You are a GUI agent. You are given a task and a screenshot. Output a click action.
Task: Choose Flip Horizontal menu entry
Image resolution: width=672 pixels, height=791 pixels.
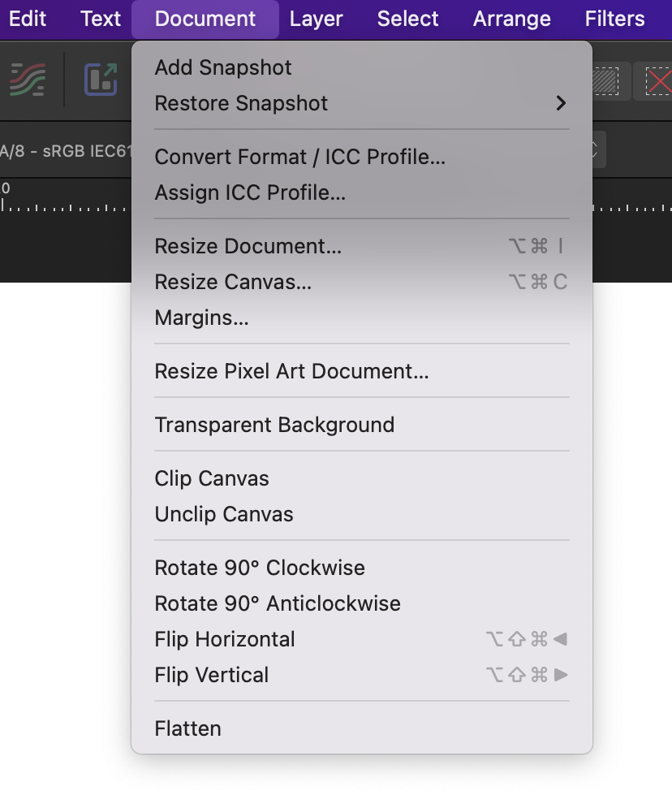[x=225, y=639]
